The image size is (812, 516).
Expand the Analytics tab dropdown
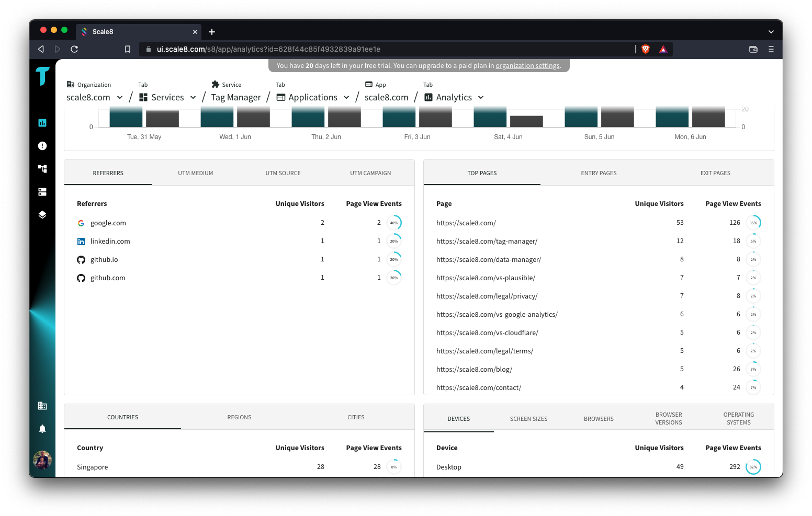coord(481,97)
